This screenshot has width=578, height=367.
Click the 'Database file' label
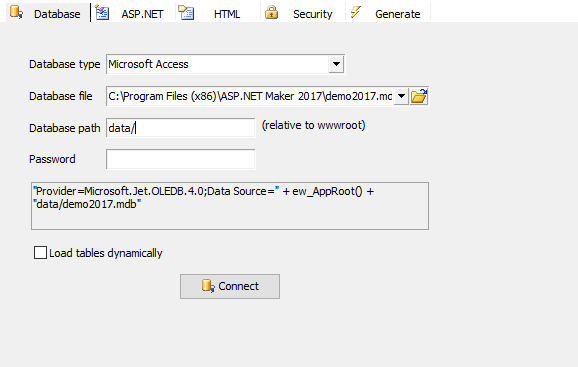(61, 96)
